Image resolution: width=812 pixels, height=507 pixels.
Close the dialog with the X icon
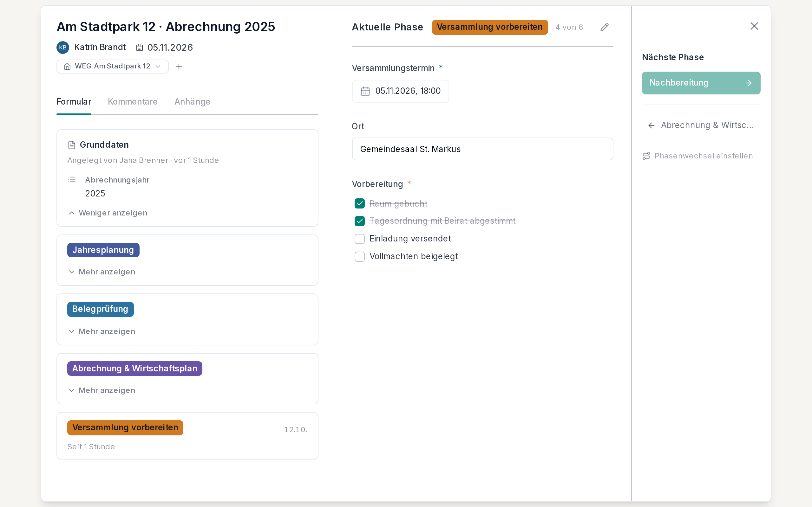754,26
